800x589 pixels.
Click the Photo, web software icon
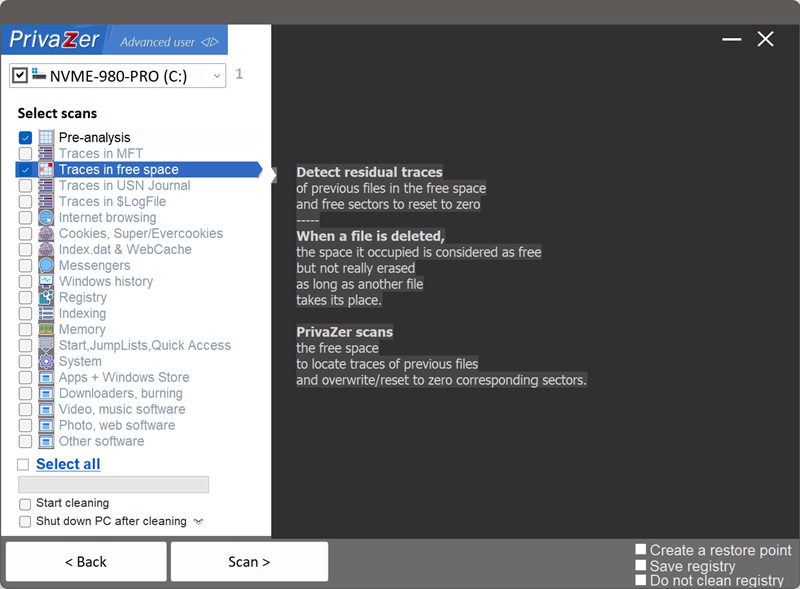coord(46,425)
